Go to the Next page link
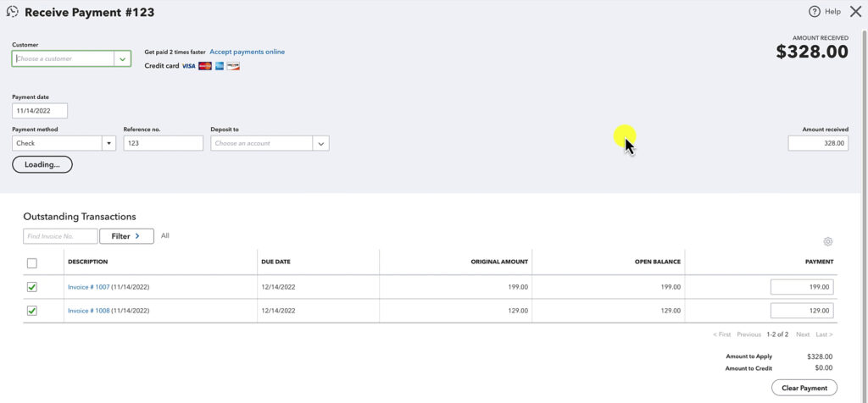868x403 pixels. tap(803, 334)
